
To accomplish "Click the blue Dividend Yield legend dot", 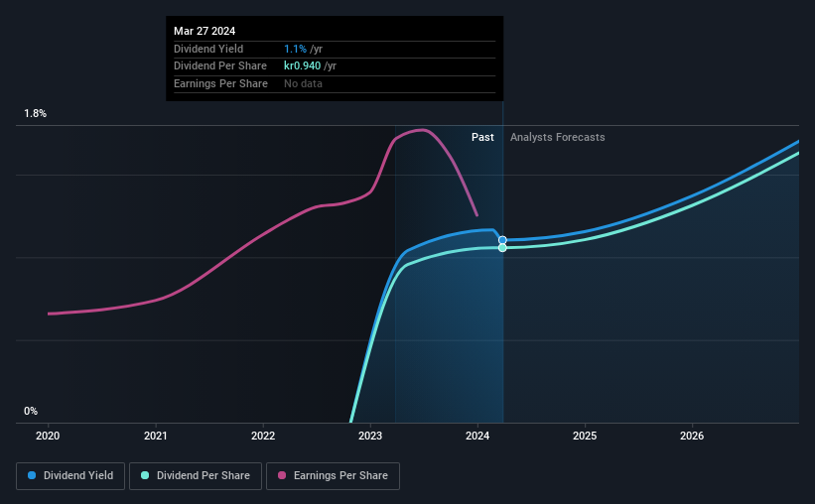I will click(x=32, y=475).
